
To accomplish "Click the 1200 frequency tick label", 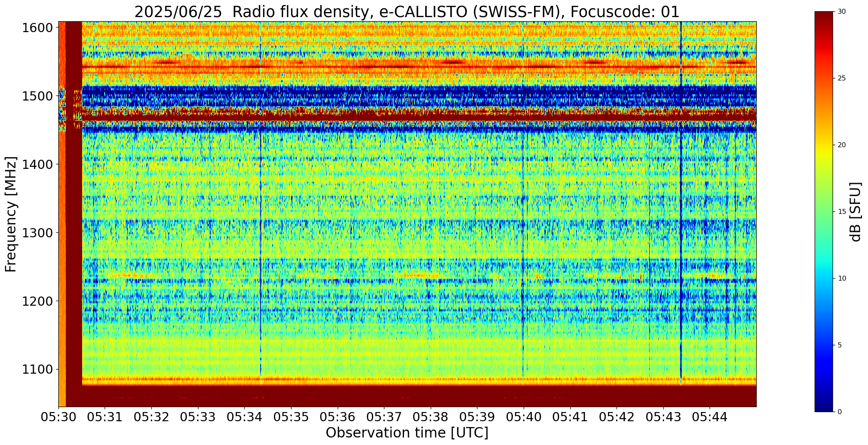I will (38, 301).
